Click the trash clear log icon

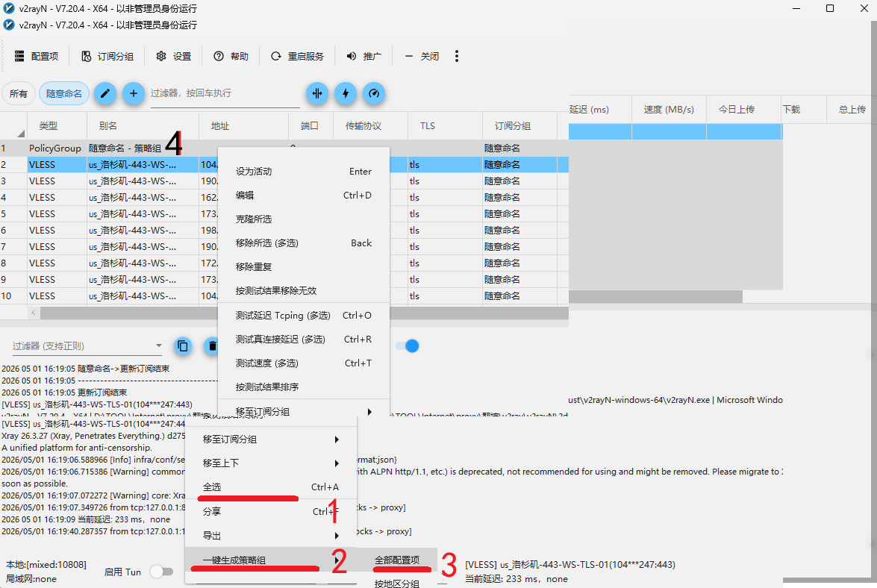point(212,346)
